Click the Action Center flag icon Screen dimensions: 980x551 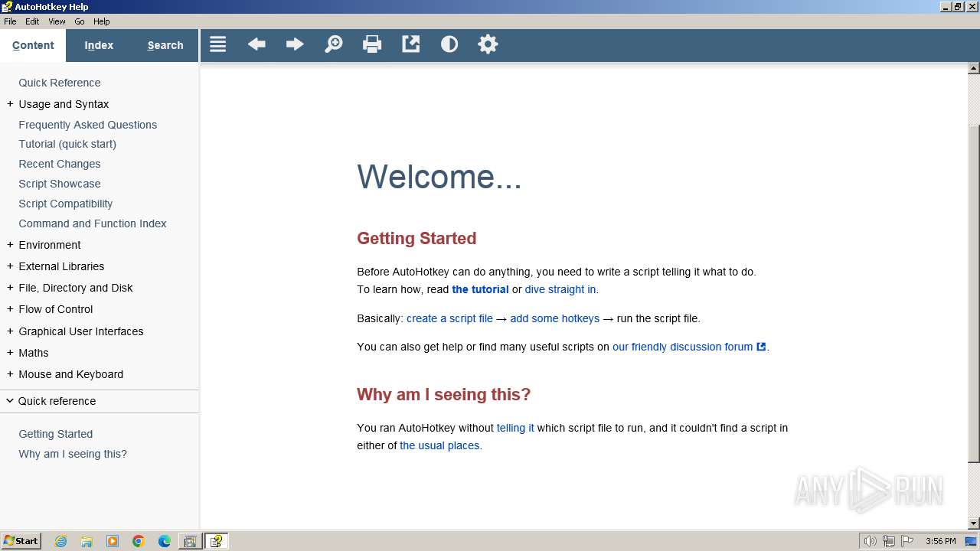pyautogui.click(x=907, y=541)
